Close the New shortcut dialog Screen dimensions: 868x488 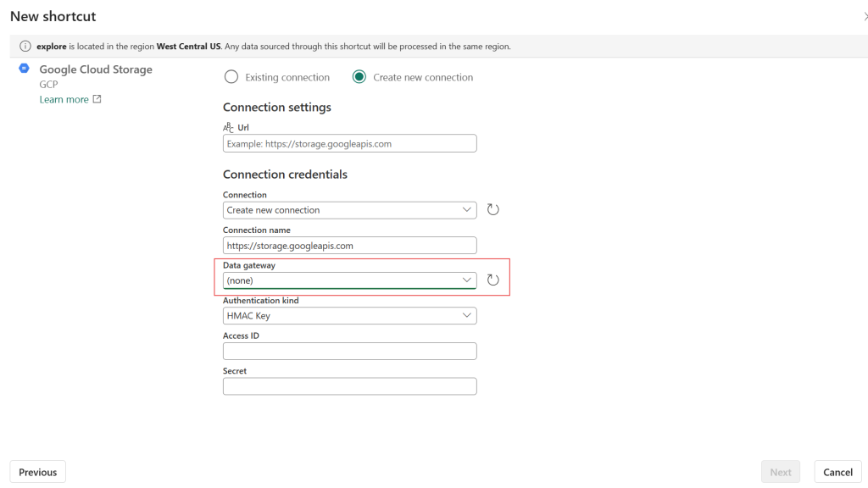point(865,17)
